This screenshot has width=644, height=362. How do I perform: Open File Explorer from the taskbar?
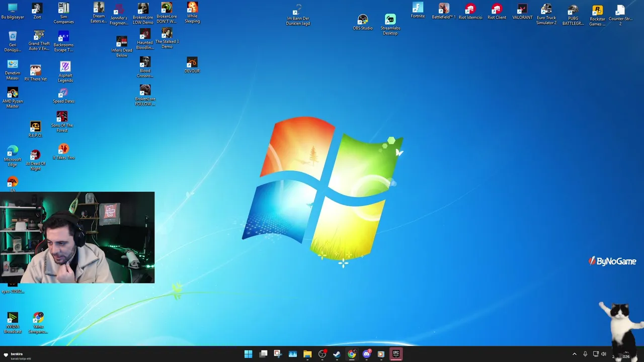click(x=307, y=354)
